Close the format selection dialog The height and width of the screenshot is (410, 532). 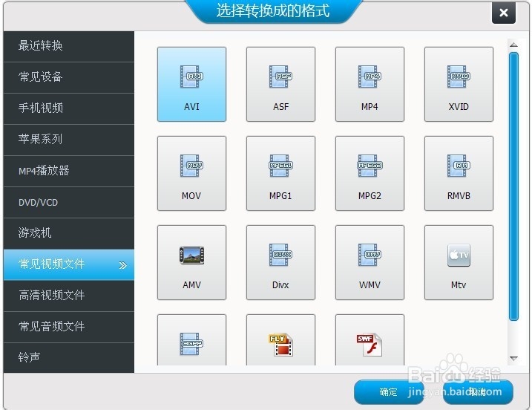coord(504,13)
